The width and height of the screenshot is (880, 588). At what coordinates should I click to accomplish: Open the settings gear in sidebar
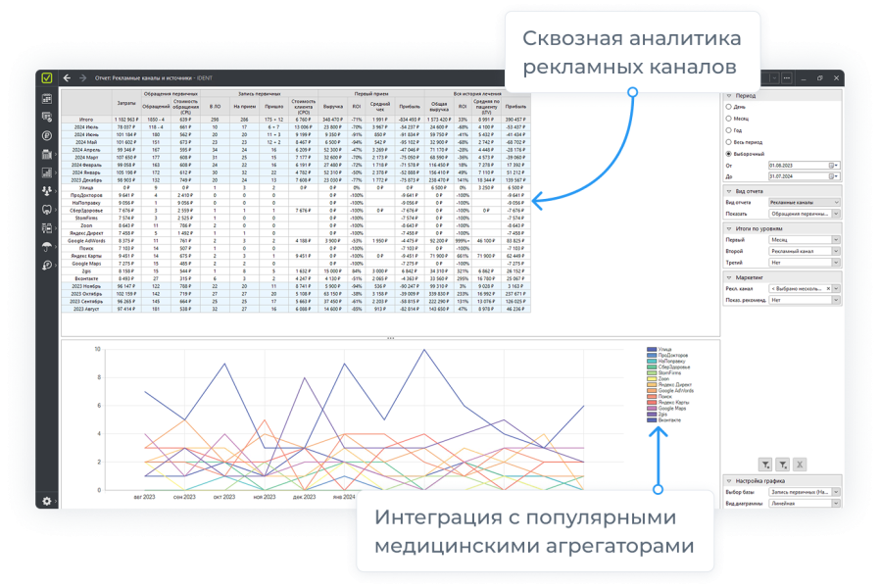pos(47,501)
